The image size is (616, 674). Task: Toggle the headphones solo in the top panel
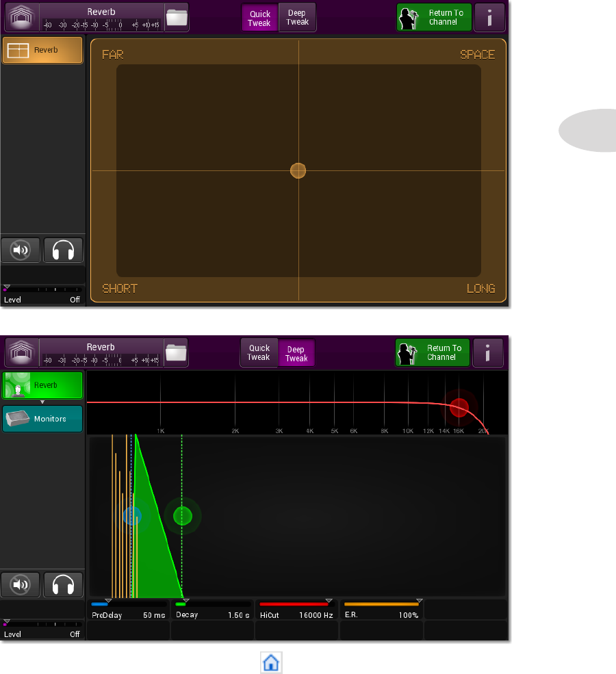[63, 250]
